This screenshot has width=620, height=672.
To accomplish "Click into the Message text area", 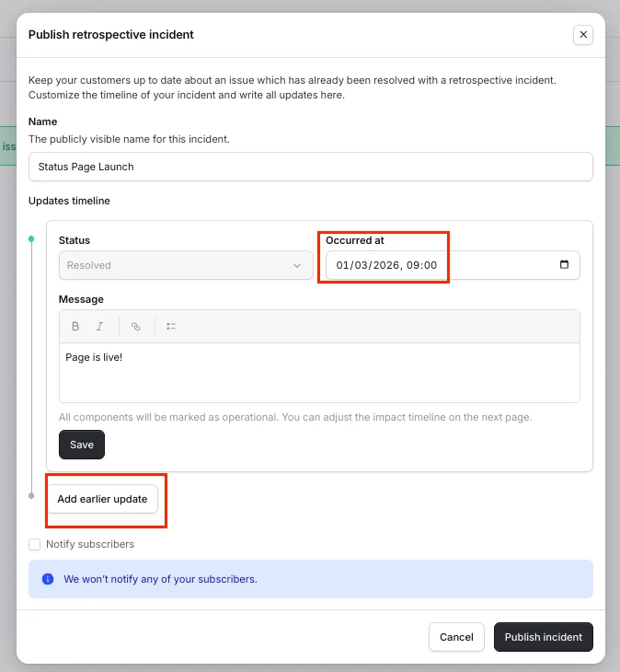I will 319,373.
